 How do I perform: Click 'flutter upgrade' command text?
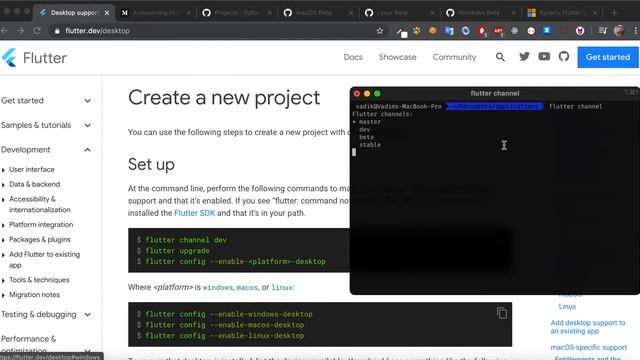point(177,251)
